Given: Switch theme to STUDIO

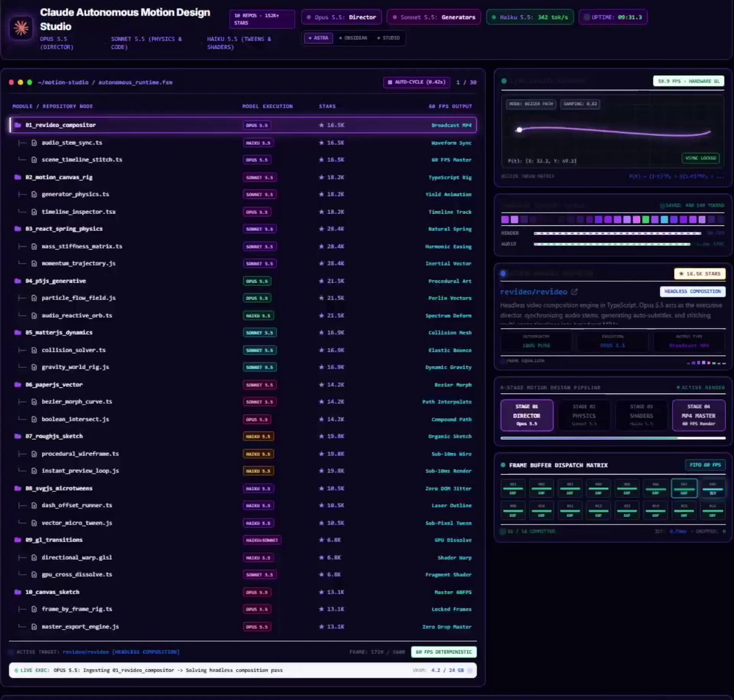Looking at the screenshot, I should (x=388, y=38).
